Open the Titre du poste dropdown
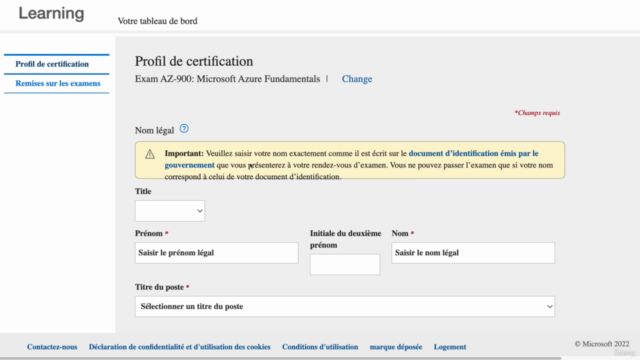The height and width of the screenshot is (360, 640). (345, 307)
